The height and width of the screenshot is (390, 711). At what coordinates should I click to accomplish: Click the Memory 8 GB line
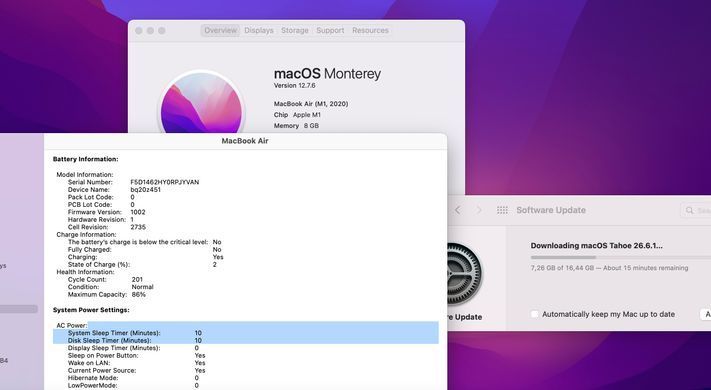click(x=296, y=126)
